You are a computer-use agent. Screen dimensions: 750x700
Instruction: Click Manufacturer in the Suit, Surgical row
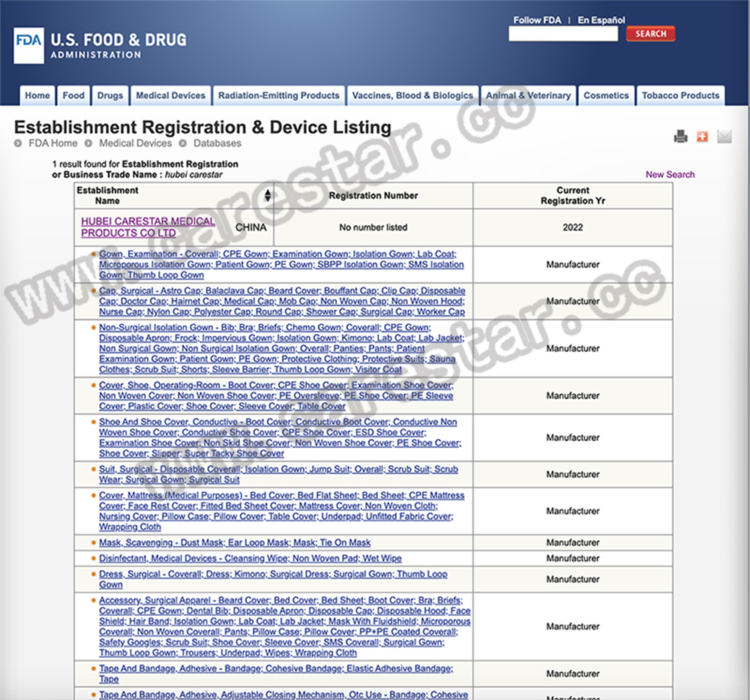coord(572,474)
